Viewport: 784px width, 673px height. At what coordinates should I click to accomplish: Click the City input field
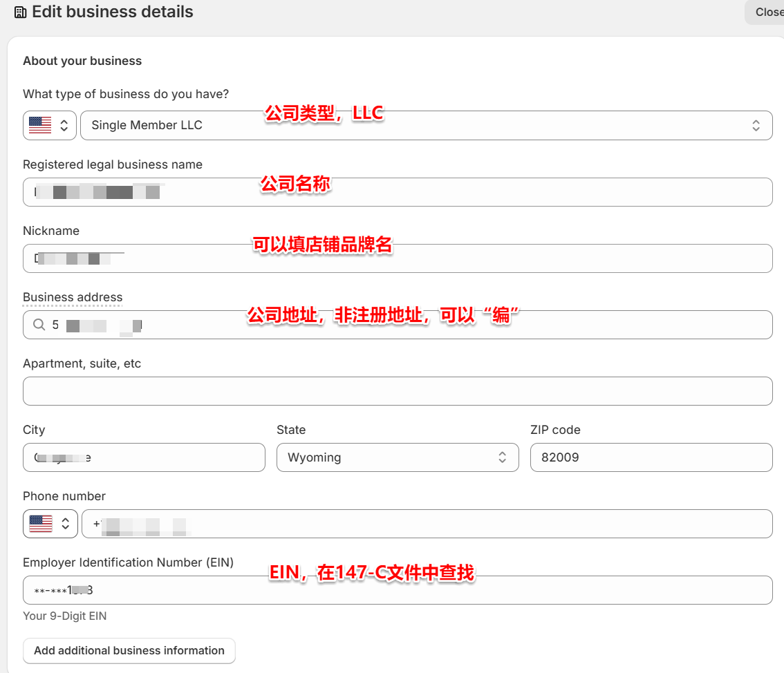click(144, 457)
